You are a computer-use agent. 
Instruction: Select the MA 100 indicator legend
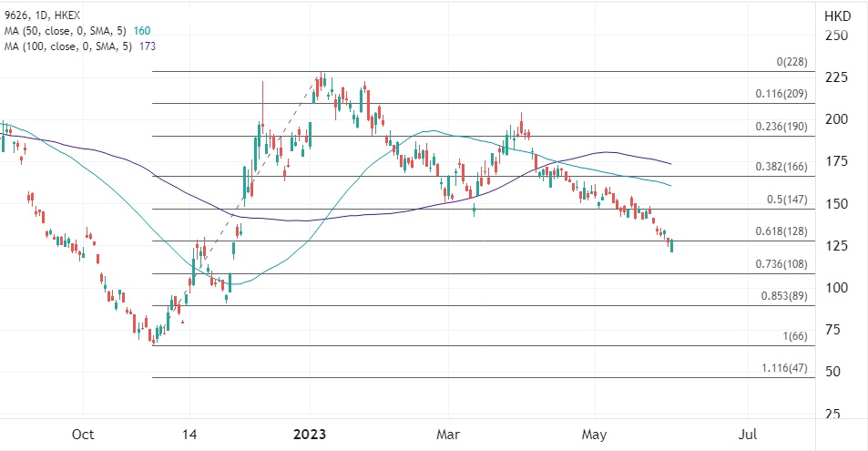tap(80, 46)
